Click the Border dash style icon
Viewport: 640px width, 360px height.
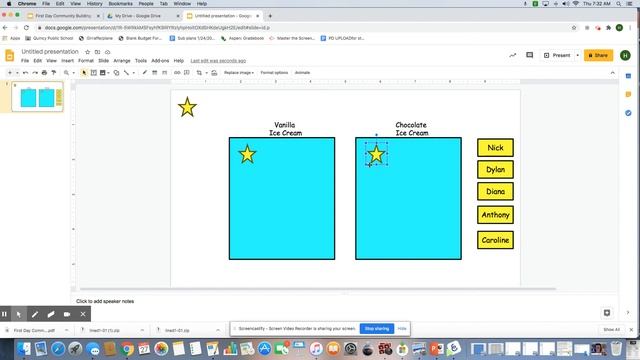164,73
